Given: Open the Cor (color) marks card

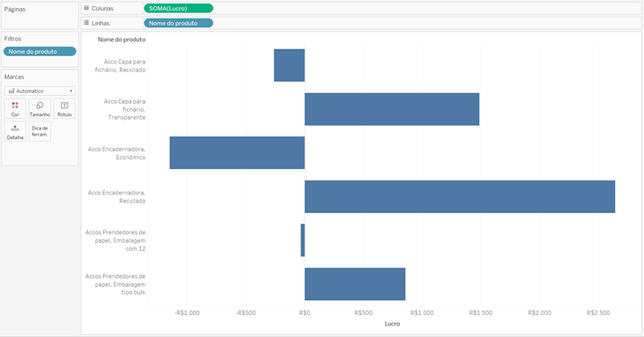Looking at the screenshot, I should pos(15,108).
